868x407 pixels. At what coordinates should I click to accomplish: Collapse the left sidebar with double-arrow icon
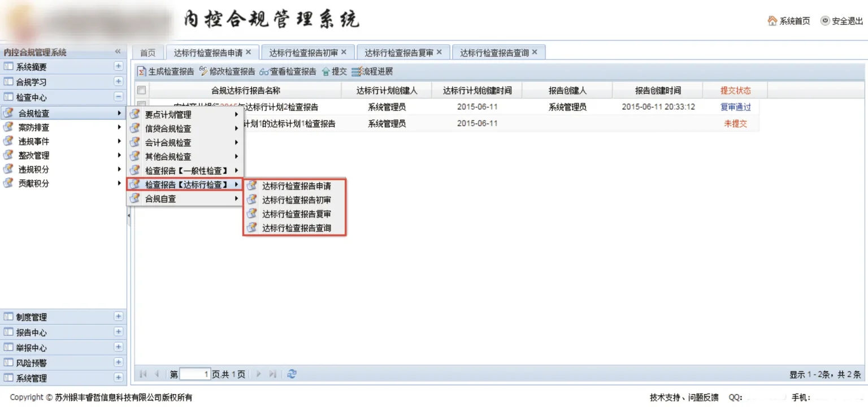point(118,51)
